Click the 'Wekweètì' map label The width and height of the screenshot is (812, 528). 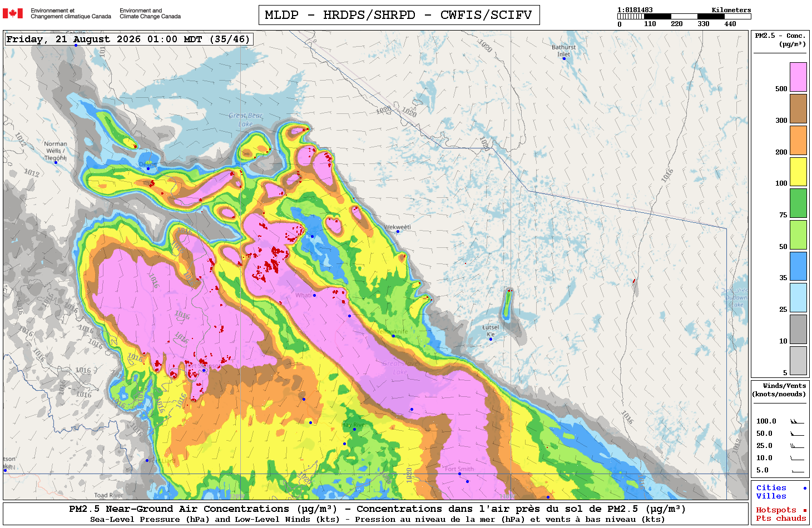(x=398, y=227)
